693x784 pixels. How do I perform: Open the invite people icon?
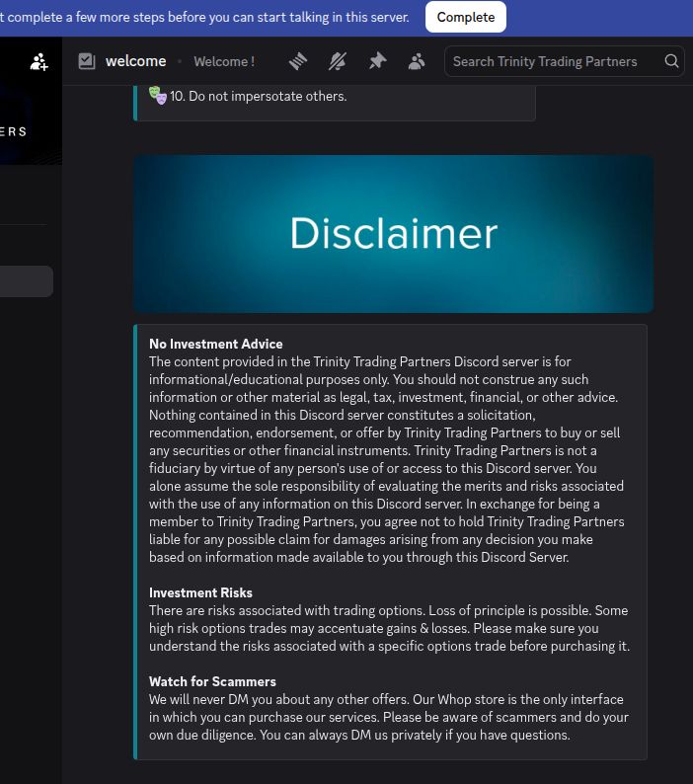(x=39, y=61)
